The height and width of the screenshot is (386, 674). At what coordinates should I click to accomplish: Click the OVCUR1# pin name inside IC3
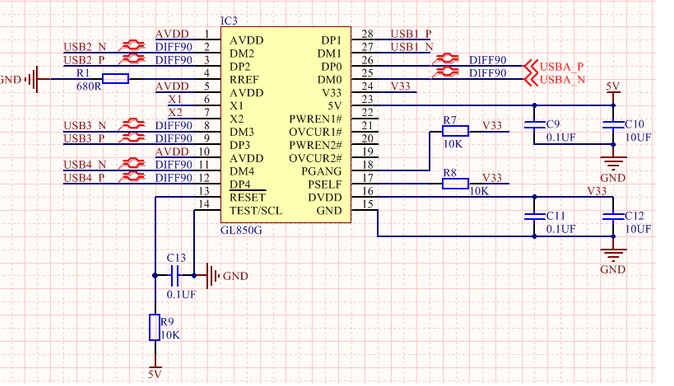(316, 132)
